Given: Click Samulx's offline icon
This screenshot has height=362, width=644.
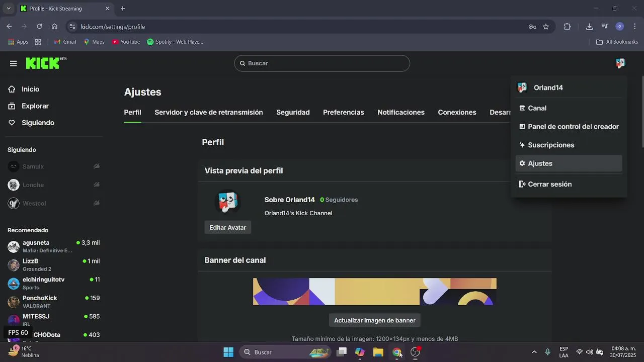Looking at the screenshot, I should [x=96, y=166].
